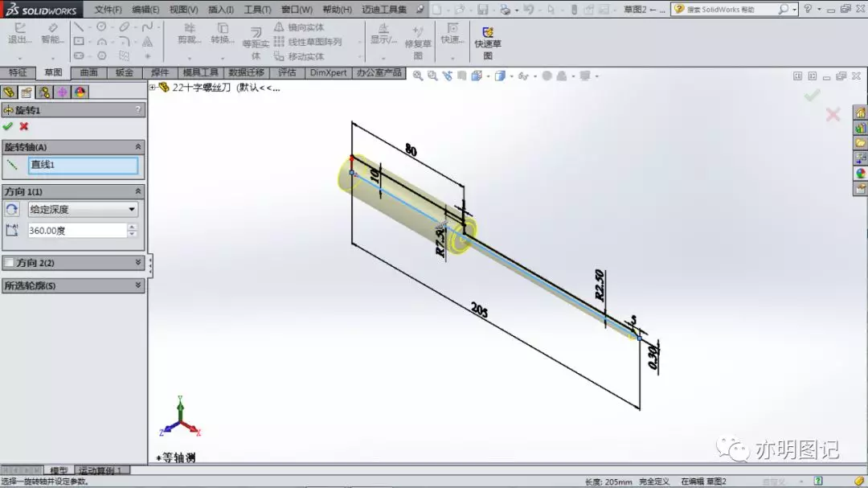The width and height of the screenshot is (868, 488).
Task: Switch to the 曲面 ribbon tab
Action: 88,72
